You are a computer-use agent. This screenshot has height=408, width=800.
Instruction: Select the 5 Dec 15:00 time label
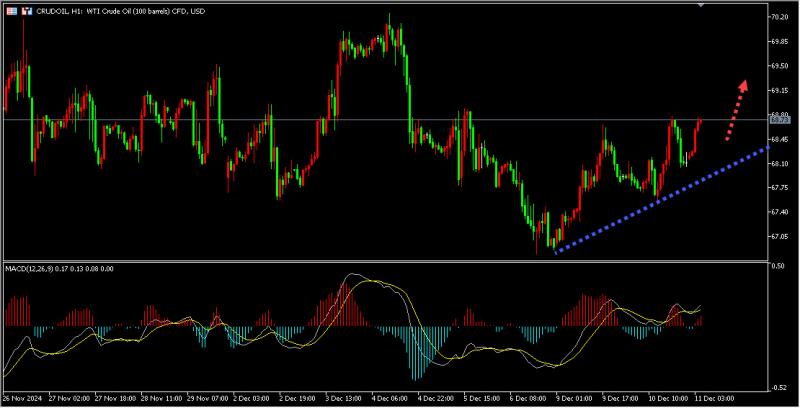pyautogui.click(x=482, y=398)
